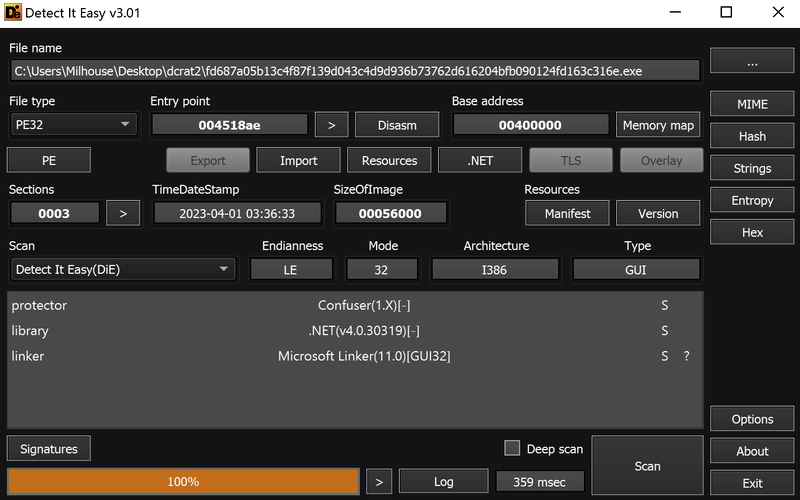The height and width of the screenshot is (500, 800).
Task: Click S marker on Microsoft Linker row
Action: [x=664, y=356]
